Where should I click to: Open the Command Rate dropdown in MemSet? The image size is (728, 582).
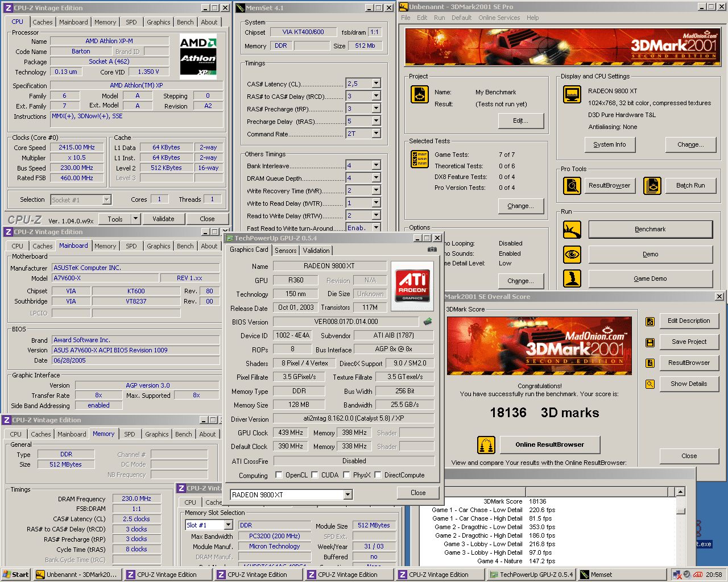click(376, 134)
